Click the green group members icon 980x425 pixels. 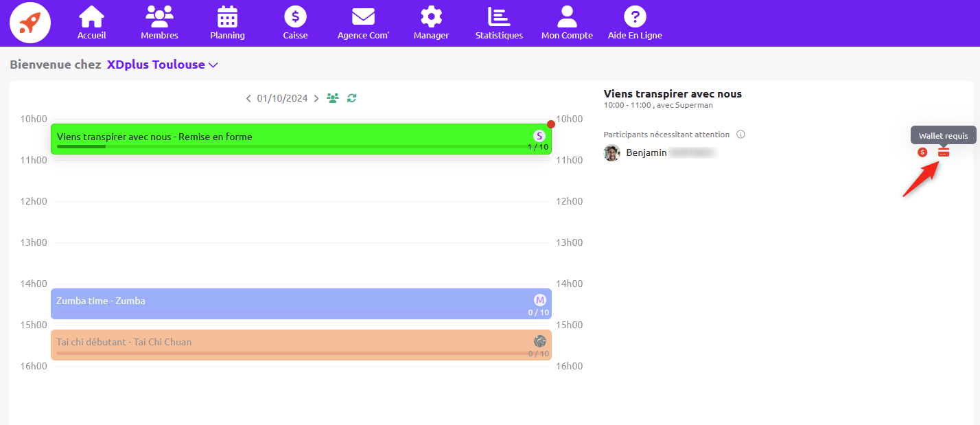(333, 98)
